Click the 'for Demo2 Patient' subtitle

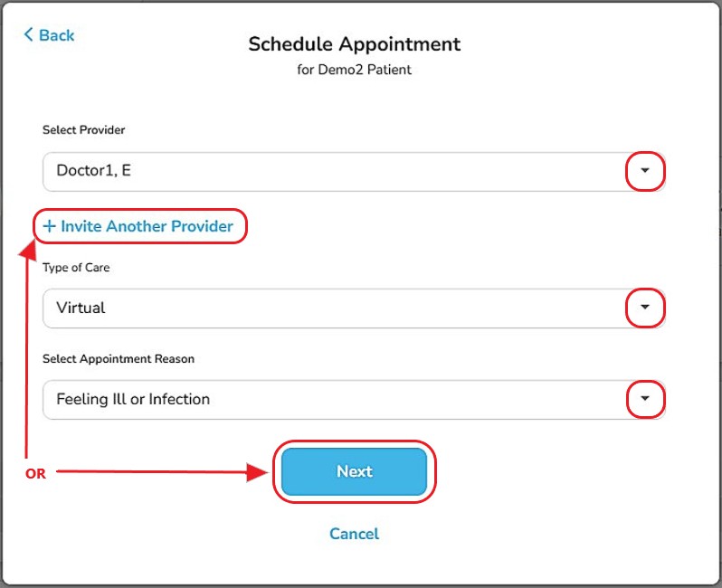pos(354,70)
